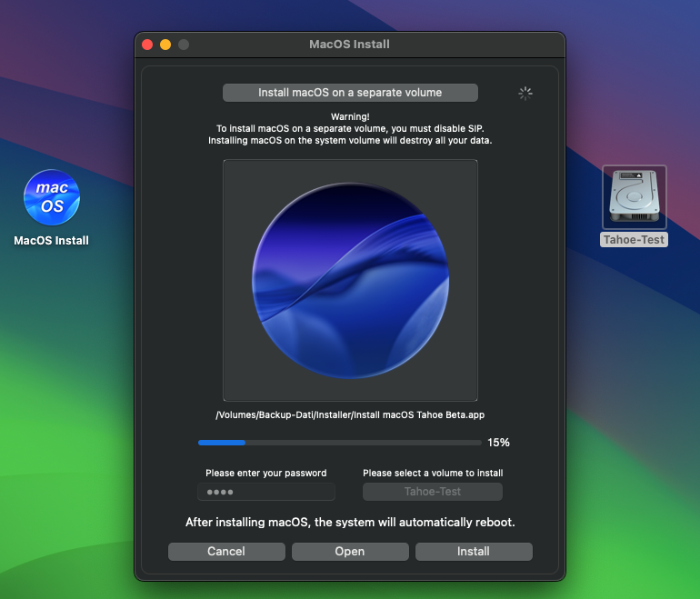
Task: Click the 'Please select a volume to install' label
Action: [x=433, y=474]
